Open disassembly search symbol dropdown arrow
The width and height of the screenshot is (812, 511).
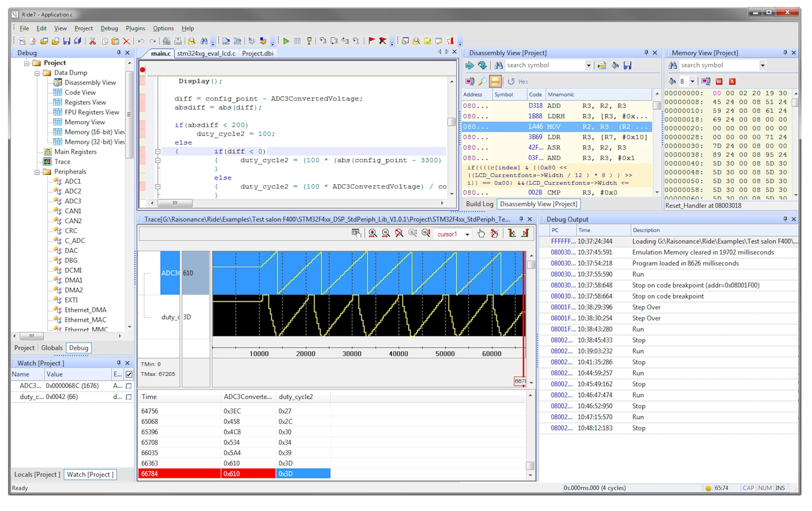point(588,65)
